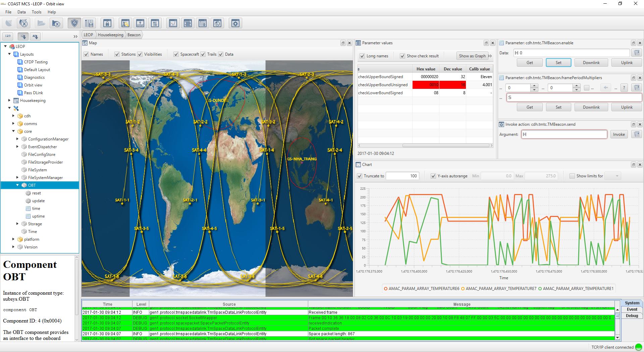Expand the cdh tree node
Image resolution: width=644 pixels, height=352 pixels.
coord(13,116)
